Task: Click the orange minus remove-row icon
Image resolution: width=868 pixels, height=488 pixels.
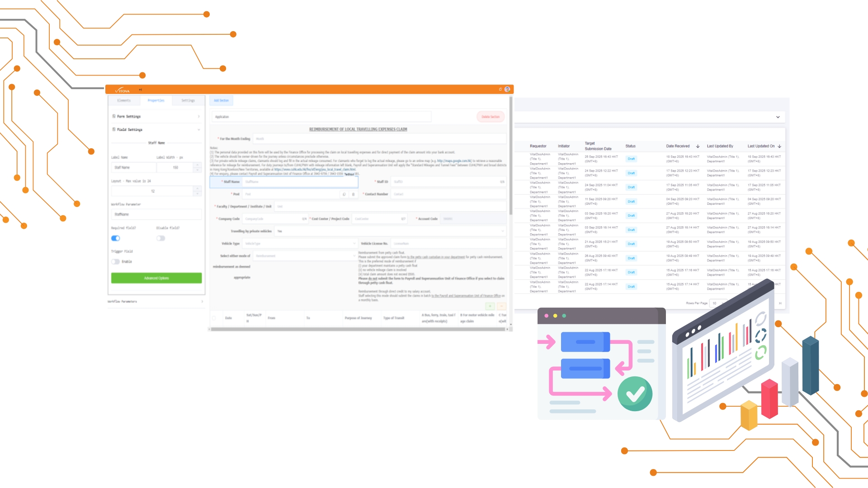Action: coord(501,306)
